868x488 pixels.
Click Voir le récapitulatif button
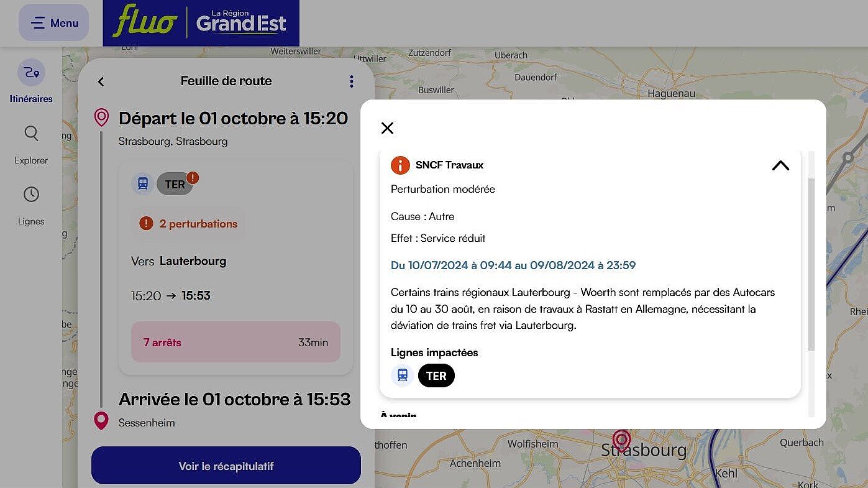point(226,466)
